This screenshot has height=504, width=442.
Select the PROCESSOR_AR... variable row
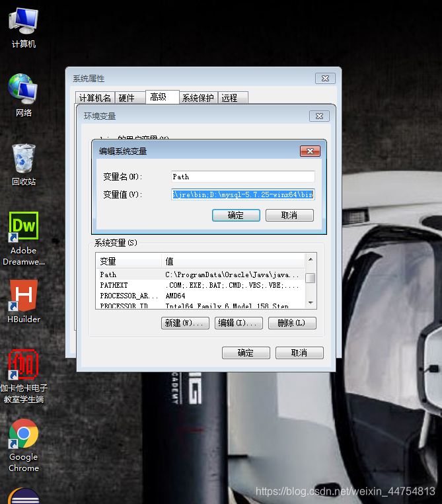[200, 296]
